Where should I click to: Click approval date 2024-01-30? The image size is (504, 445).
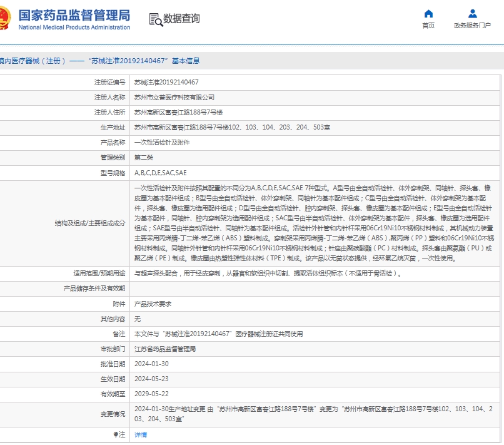[151, 364]
